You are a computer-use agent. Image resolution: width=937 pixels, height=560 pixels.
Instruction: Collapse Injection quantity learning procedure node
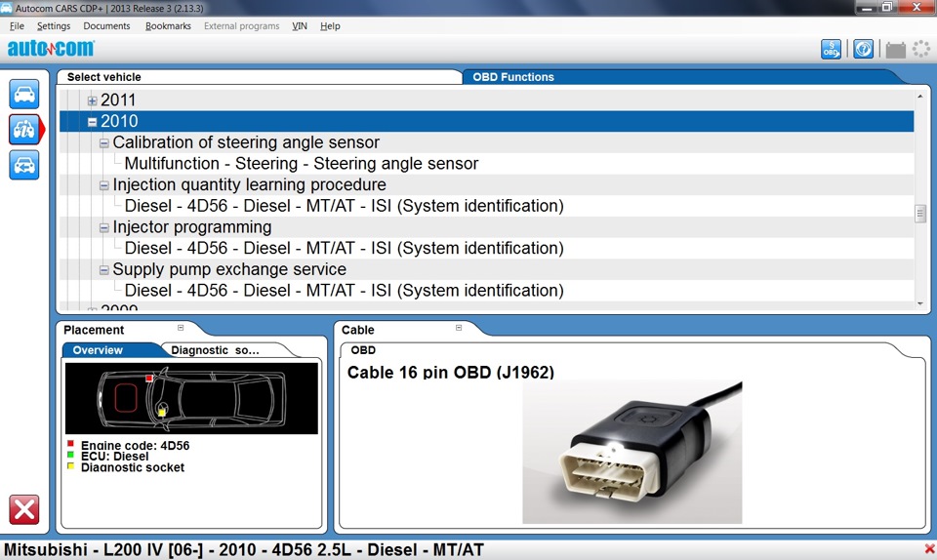click(104, 185)
